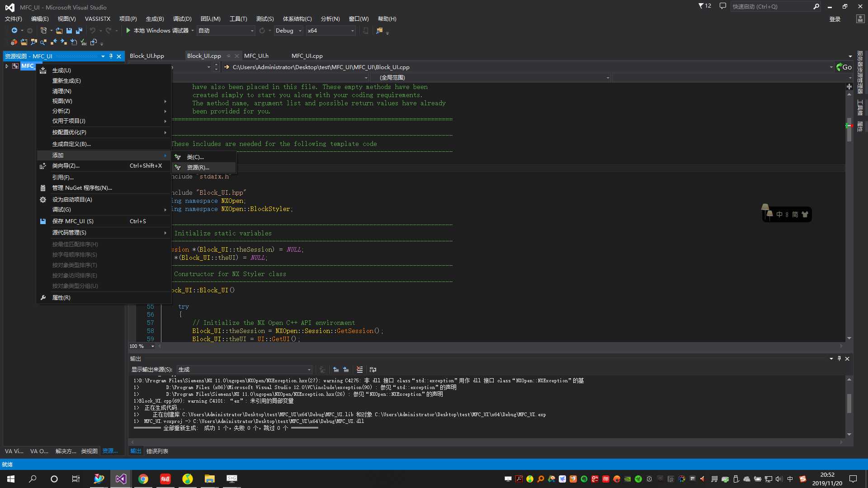
Task: Click the refresh icon next to Debug
Action: (262, 30)
